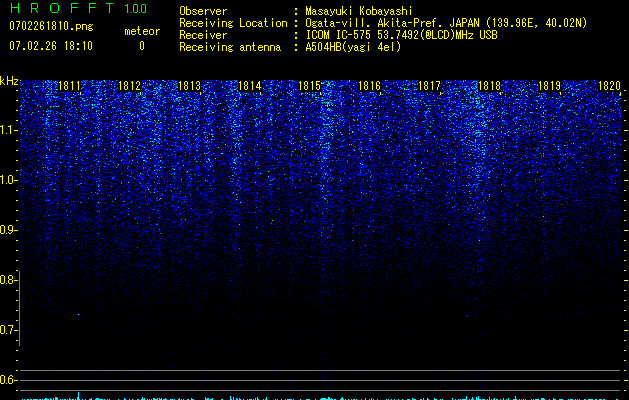Click the 1815 time marker
The height and width of the screenshot is (400, 629).
[x=309, y=86]
